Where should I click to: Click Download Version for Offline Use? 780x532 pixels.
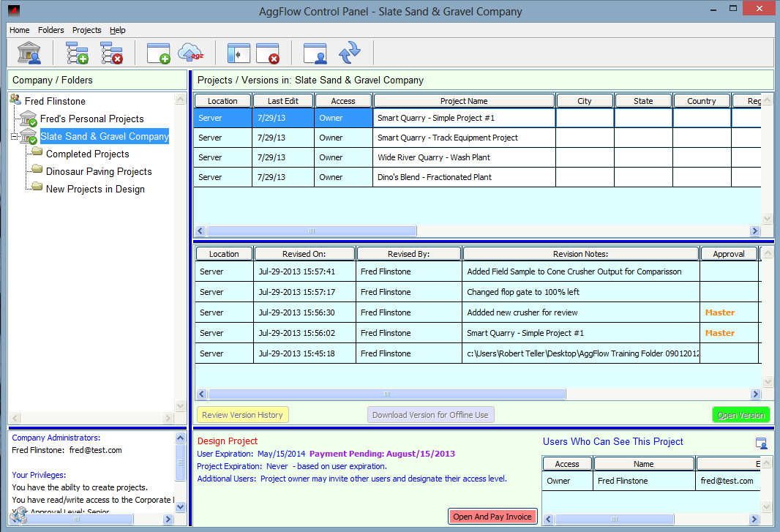coord(430,415)
